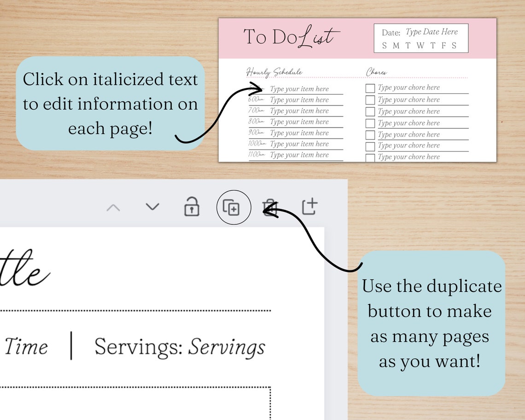This screenshot has width=525, height=420.
Task: Click the item field beside 6:00am
Action: pyautogui.click(x=300, y=99)
